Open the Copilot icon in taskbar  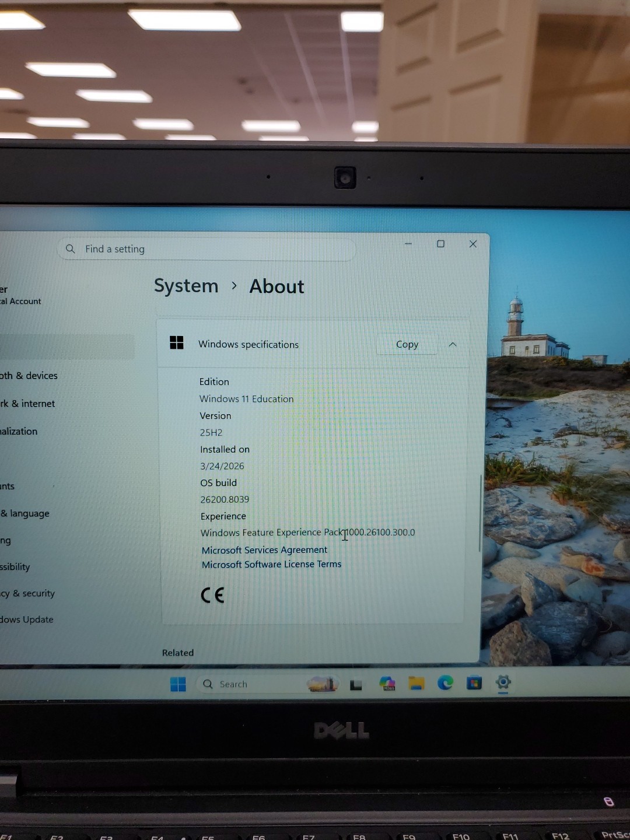click(387, 683)
